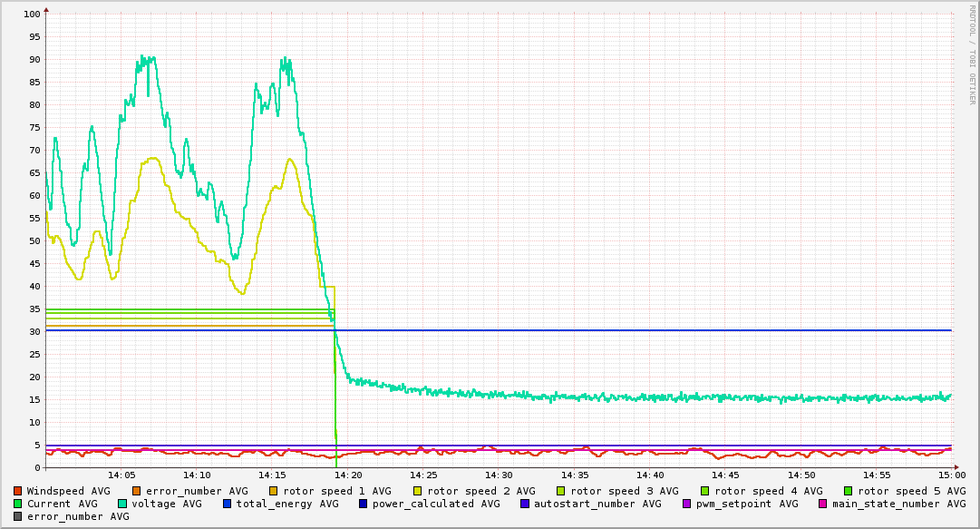
Task: Click the red Windspeed AVG legend swatch
Action: (x=18, y=491)
